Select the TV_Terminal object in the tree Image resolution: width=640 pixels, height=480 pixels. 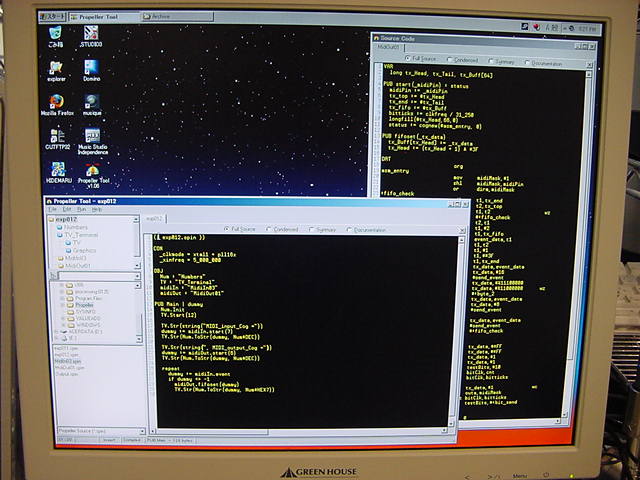click(78, 235)
